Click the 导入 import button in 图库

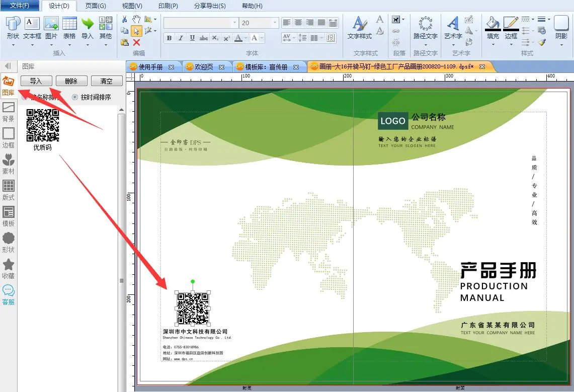pos(36,81)
